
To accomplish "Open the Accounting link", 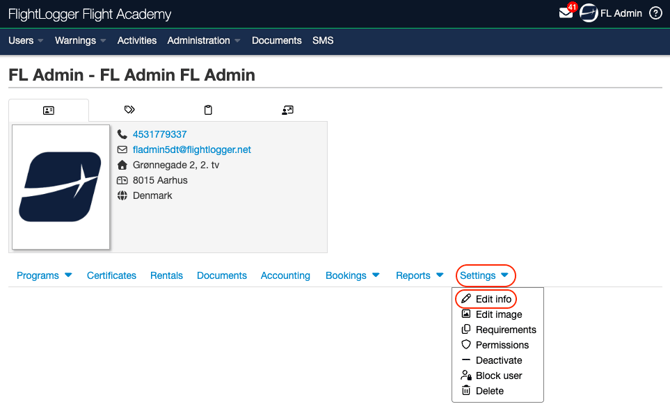I will 285,276.
